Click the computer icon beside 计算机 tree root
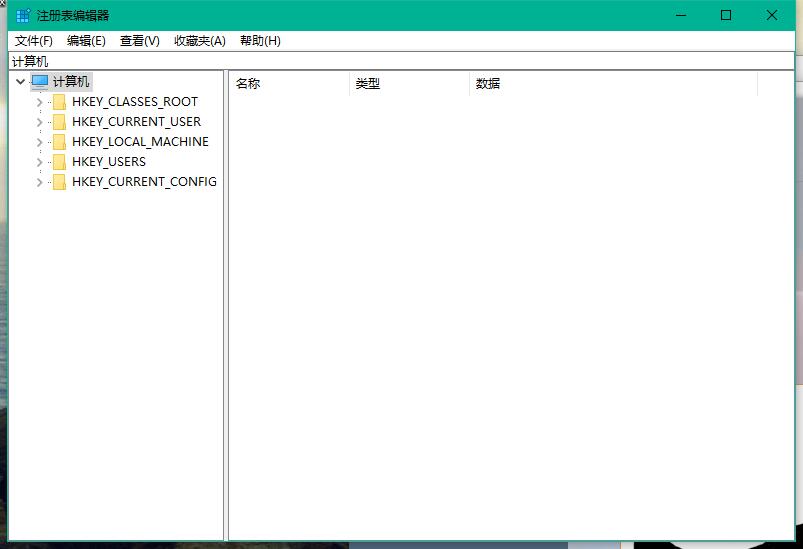The image size is (803, 549). tap(39, 81)
